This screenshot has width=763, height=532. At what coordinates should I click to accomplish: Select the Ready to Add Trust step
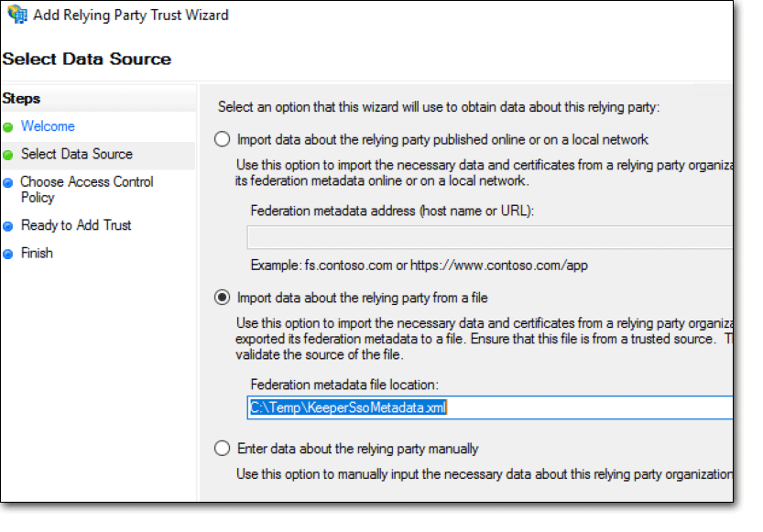click(x=76, y=225)
